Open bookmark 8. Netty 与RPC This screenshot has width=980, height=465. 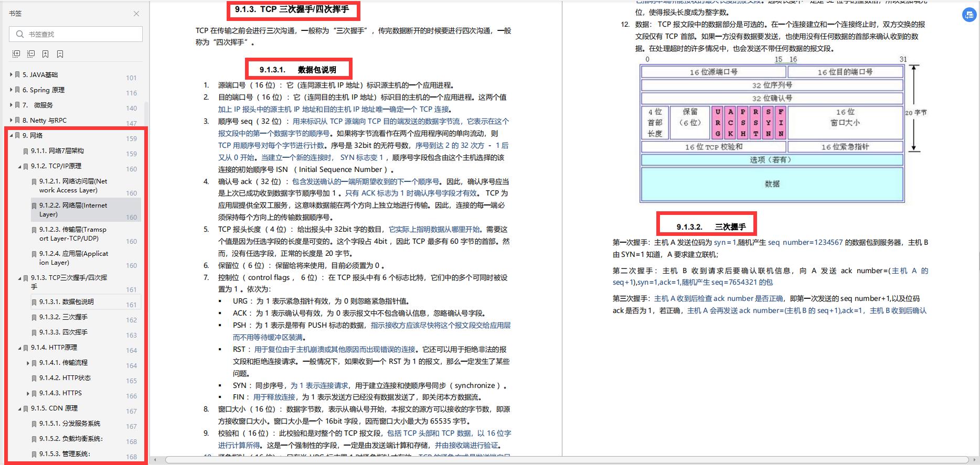click(45, 120)
